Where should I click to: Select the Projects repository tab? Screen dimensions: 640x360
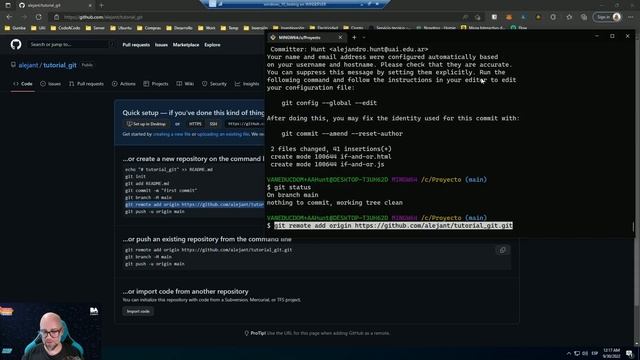click(156, 84)
